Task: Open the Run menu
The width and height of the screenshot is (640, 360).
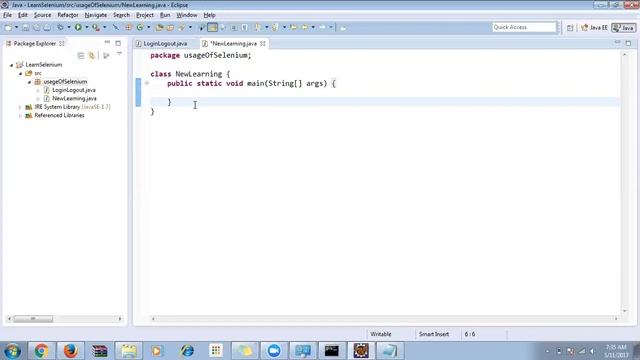Action: (x=165, y=15)
